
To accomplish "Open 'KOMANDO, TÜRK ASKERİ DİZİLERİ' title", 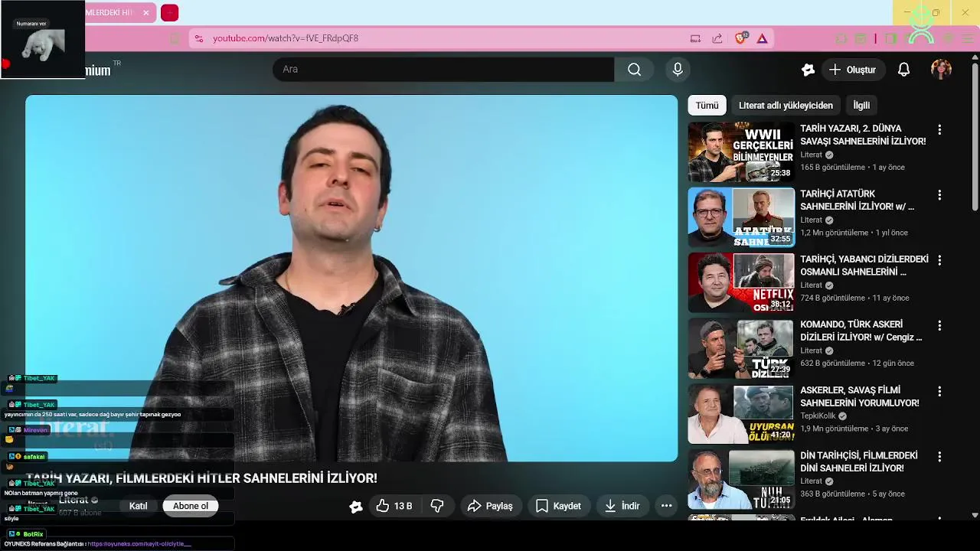I will coord(861,331).
